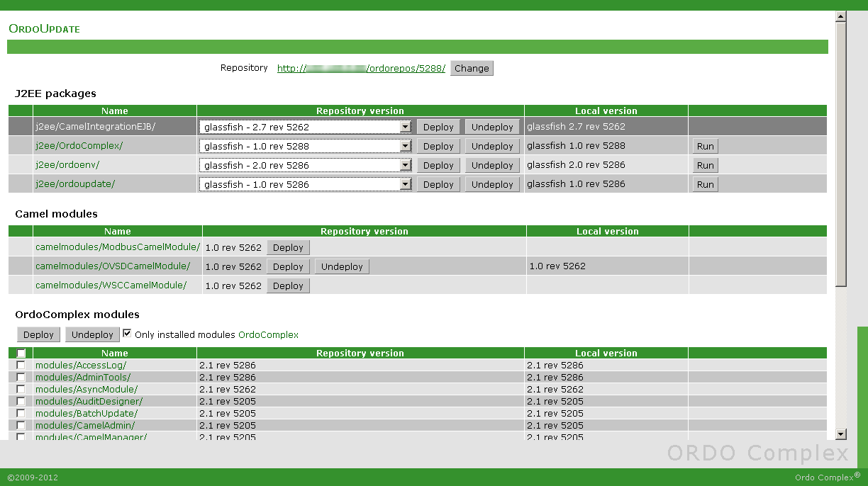Screen dimensions: 868x486
Task: Open j2ee/ordoupdate/ link
Action: [75, 183]
